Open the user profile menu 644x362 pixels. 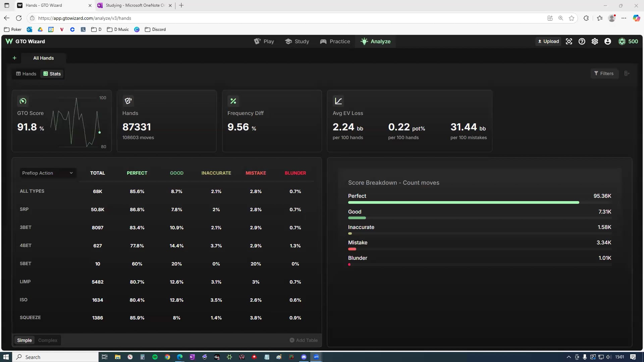click(x=607, y=41)
